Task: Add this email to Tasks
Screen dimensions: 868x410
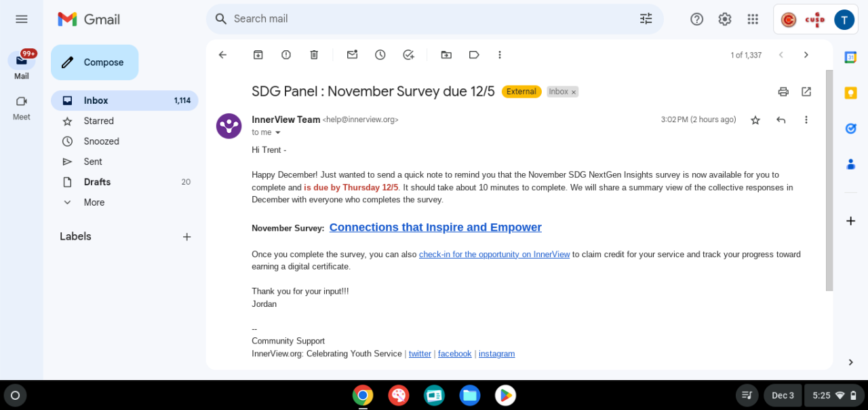Action: tap(408, 55)
